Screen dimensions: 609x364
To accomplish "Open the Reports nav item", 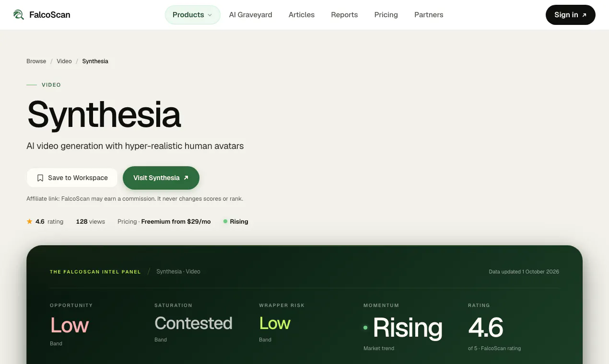I will pyautogui.click(x=344, y=15).
